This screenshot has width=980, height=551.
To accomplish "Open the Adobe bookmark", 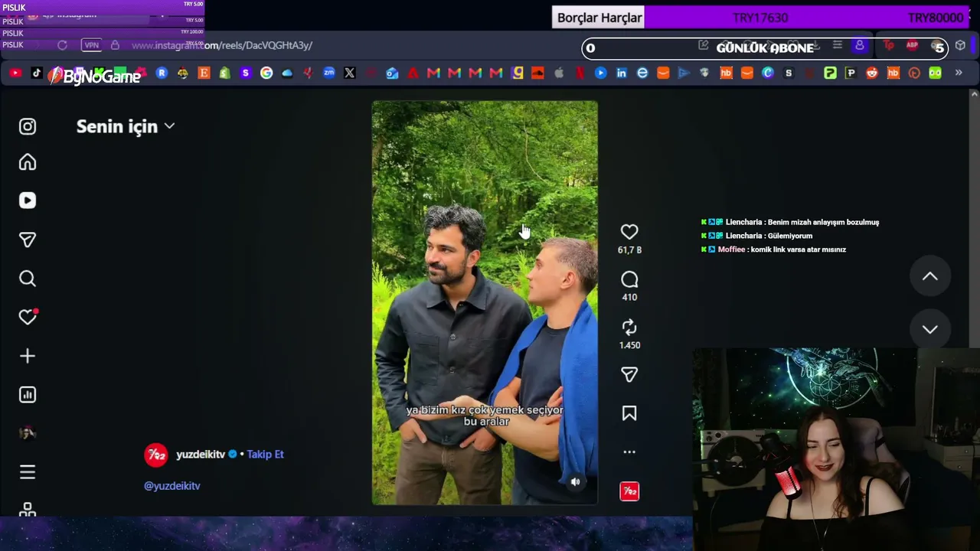I will pos(413,73).
